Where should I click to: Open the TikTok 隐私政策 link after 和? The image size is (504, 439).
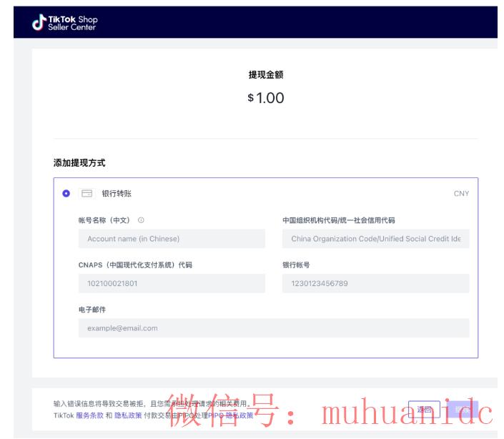coord(128,415)
